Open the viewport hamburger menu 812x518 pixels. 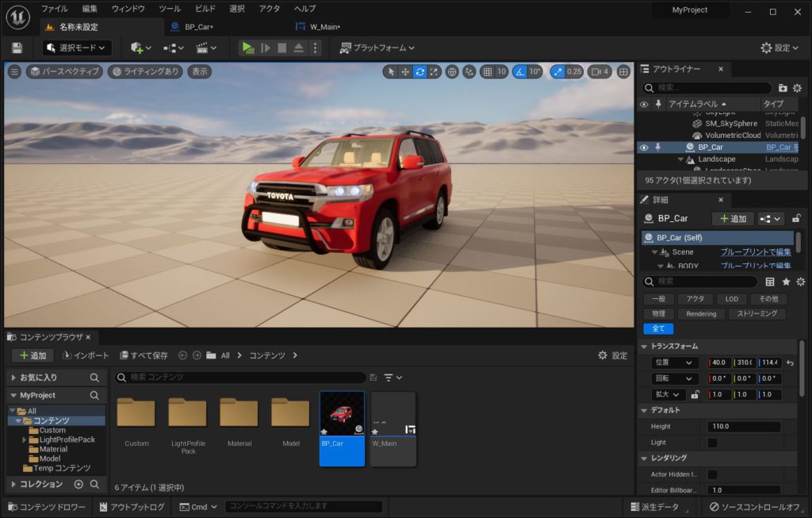pyautogui.click(x=14, y=71)
